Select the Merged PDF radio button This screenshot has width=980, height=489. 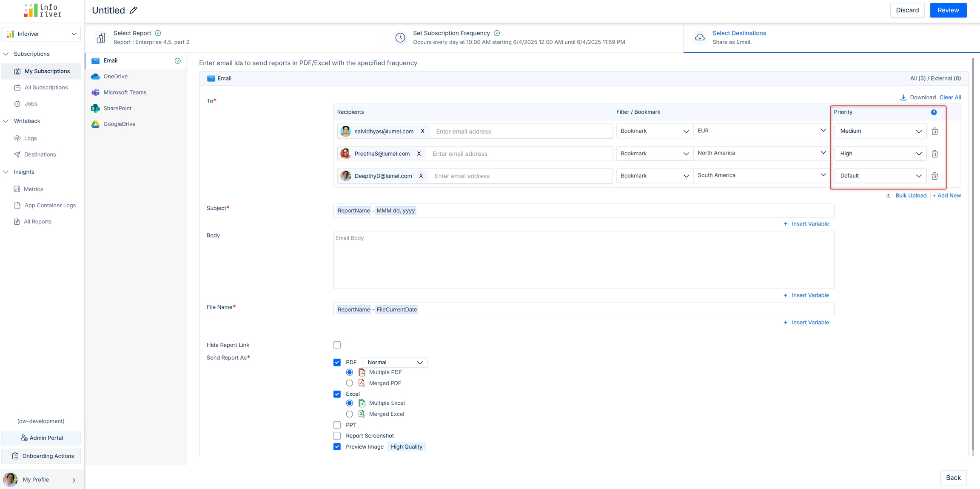coord(349,383)
